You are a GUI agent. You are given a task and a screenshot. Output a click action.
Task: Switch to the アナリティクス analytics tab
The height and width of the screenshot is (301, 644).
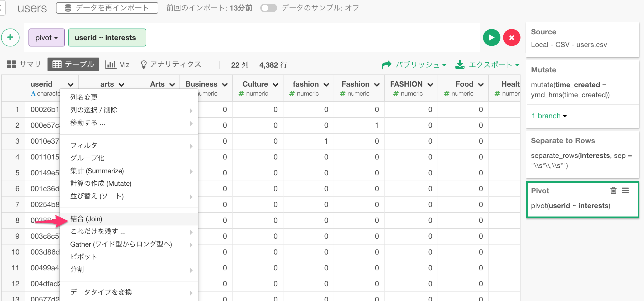click(x=171, y=64)
